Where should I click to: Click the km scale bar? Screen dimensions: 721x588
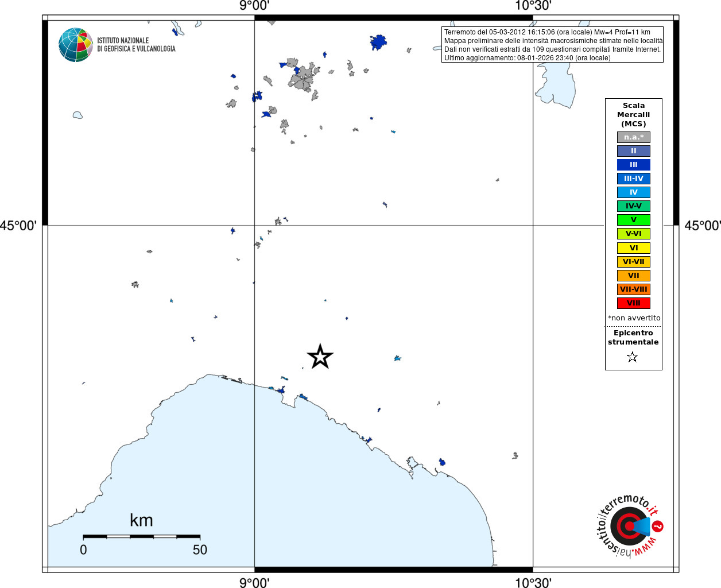(x=141, y=536)
